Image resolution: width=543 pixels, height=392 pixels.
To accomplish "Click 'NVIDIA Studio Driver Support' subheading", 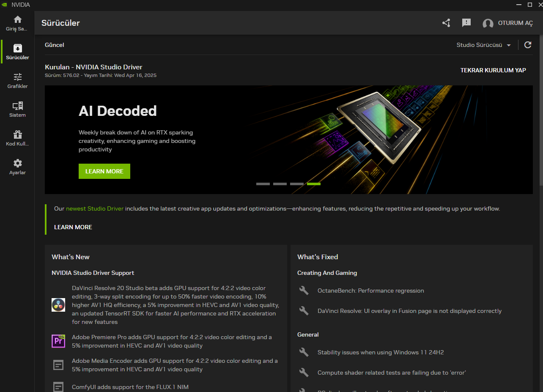I will point(93,273).
